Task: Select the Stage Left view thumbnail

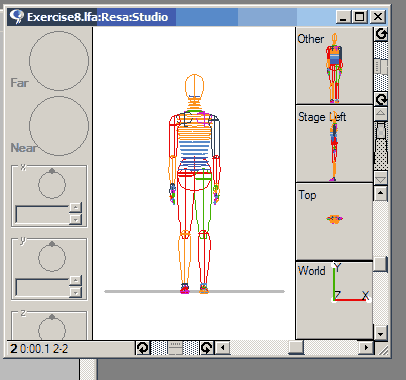Action: [x=334, y=144]
